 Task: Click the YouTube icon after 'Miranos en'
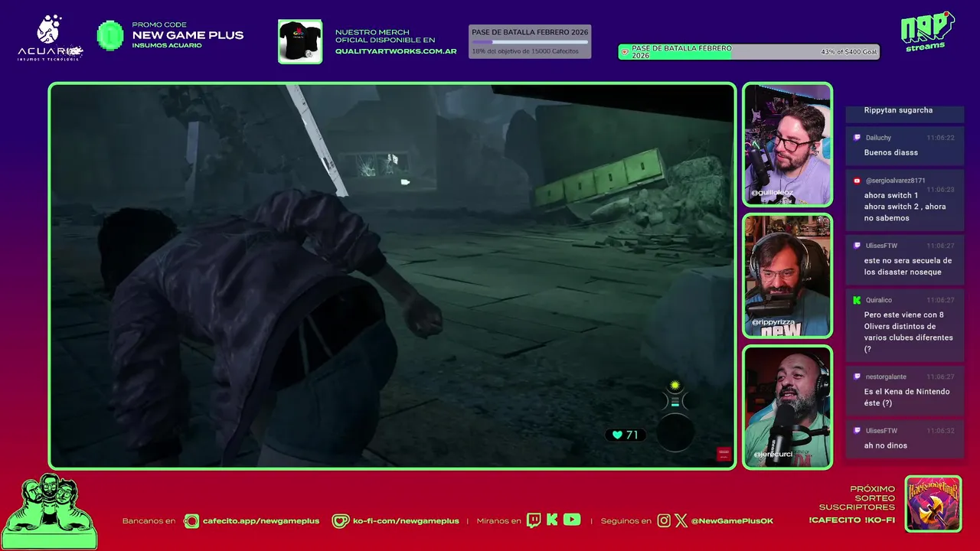click(x=572, y=520)
